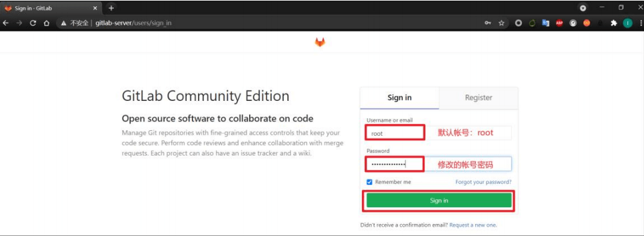Open the Forgot your password link
The height and width of the screenshot is (236, 644).
[483, 182]
